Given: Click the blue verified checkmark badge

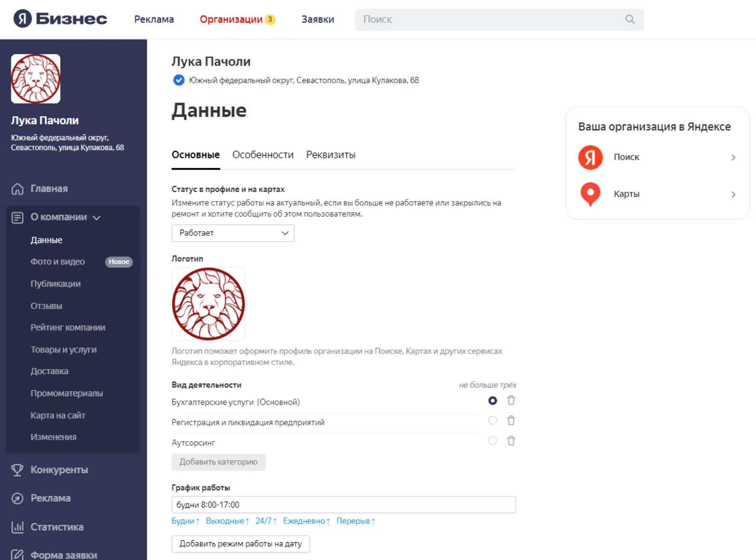Looking at the screenshot, I should click(x=179, y=80).
